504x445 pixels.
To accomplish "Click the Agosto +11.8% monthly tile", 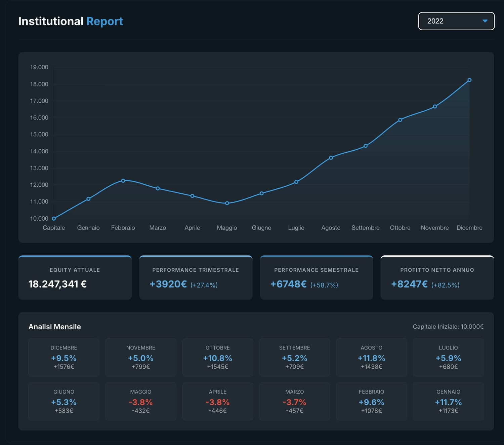I will tap(371, 357).
